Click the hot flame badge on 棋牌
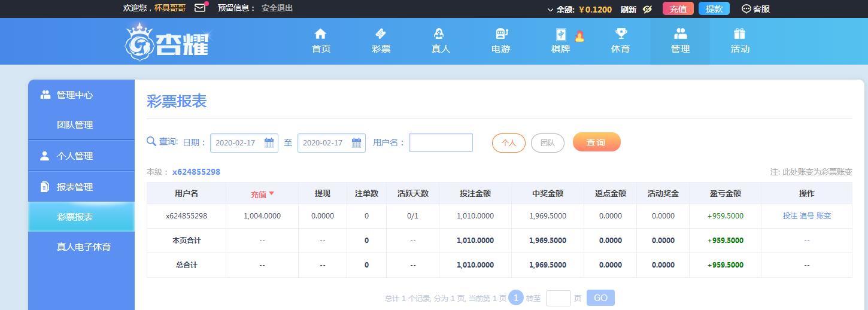 point(579,36)
